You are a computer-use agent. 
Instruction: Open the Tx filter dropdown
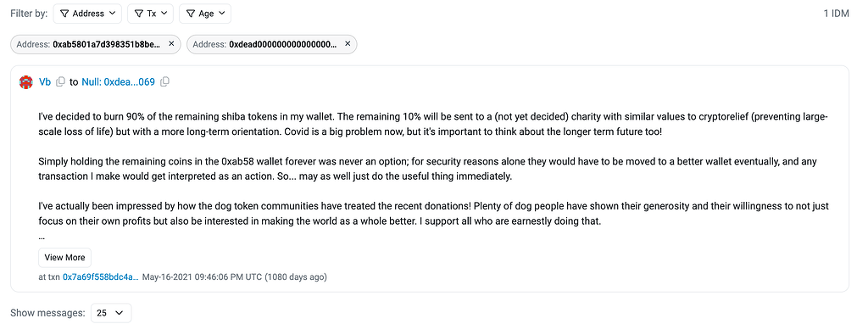point(151,14)
